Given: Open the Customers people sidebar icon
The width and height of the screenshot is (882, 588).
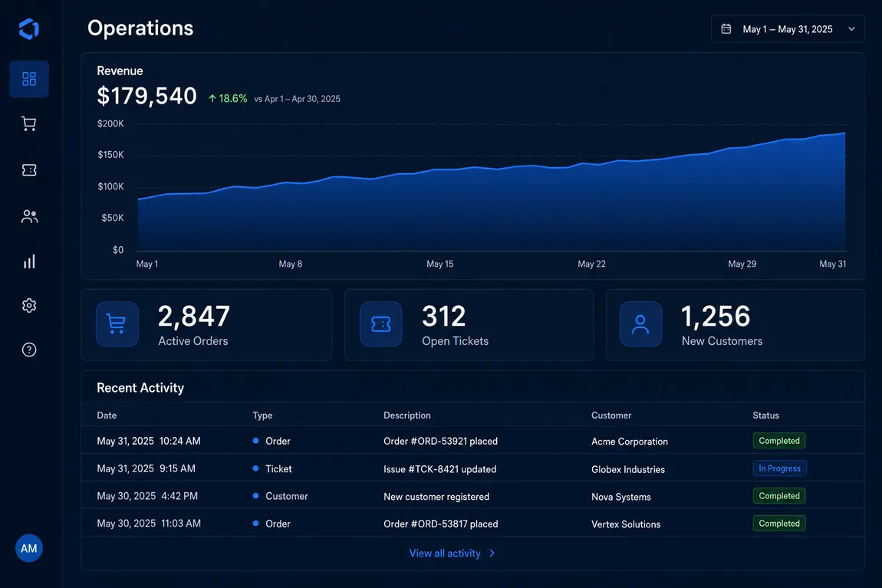Looking at the screenshot, I should 29,216.
